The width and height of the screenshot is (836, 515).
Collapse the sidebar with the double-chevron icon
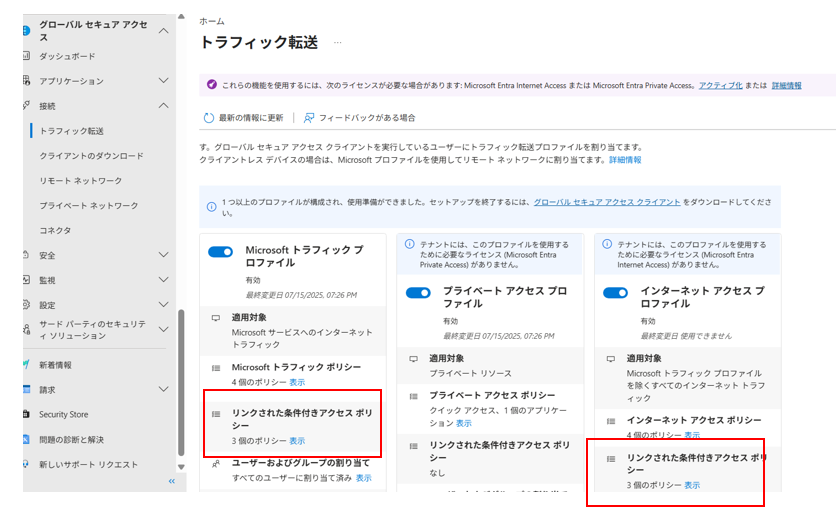[x=171, y=481]
